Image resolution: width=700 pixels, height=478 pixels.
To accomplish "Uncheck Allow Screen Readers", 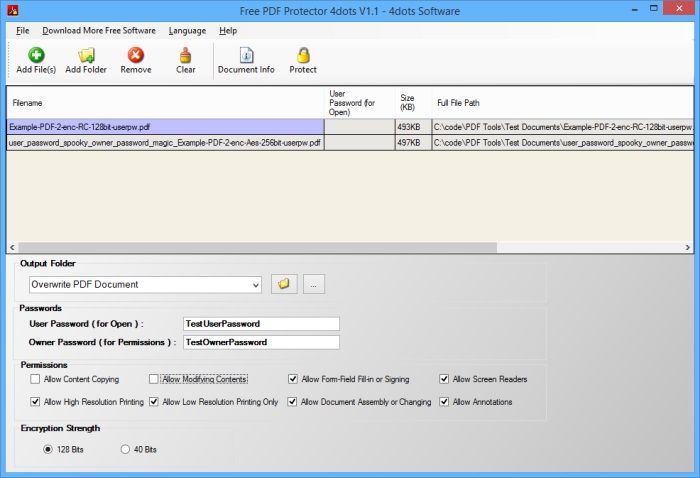I will [444, 379].
